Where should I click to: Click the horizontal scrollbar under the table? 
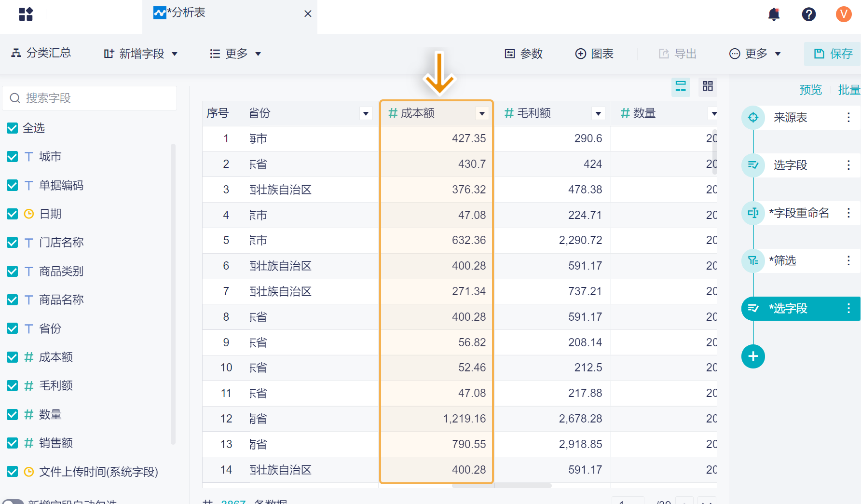click(x=502, y=486)
